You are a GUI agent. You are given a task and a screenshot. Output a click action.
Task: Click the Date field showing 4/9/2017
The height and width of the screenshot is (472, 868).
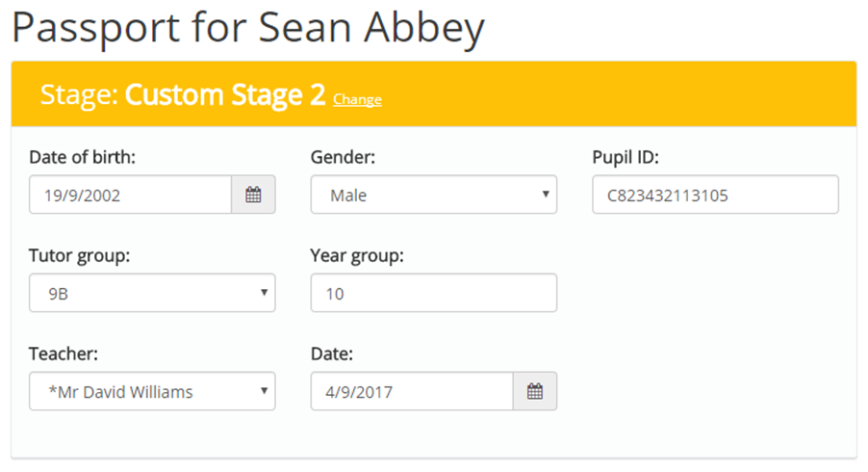[412, 391]
